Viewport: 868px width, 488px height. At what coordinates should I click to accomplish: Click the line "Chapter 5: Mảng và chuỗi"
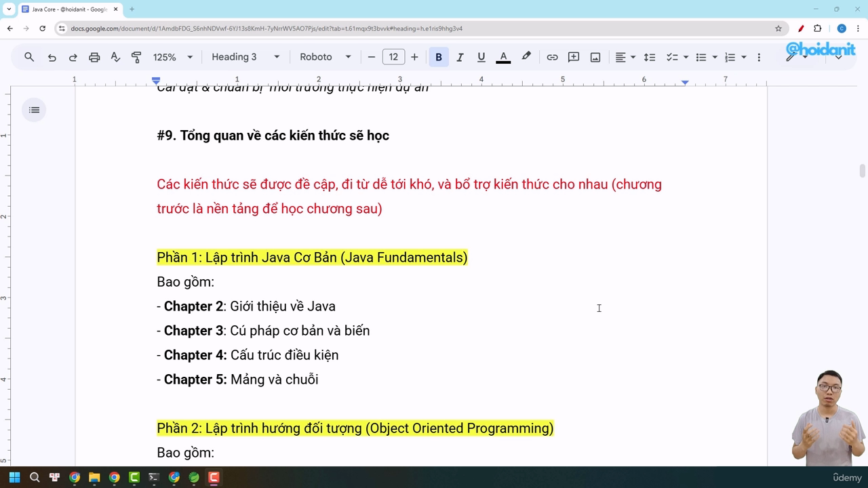pos(237,380)
